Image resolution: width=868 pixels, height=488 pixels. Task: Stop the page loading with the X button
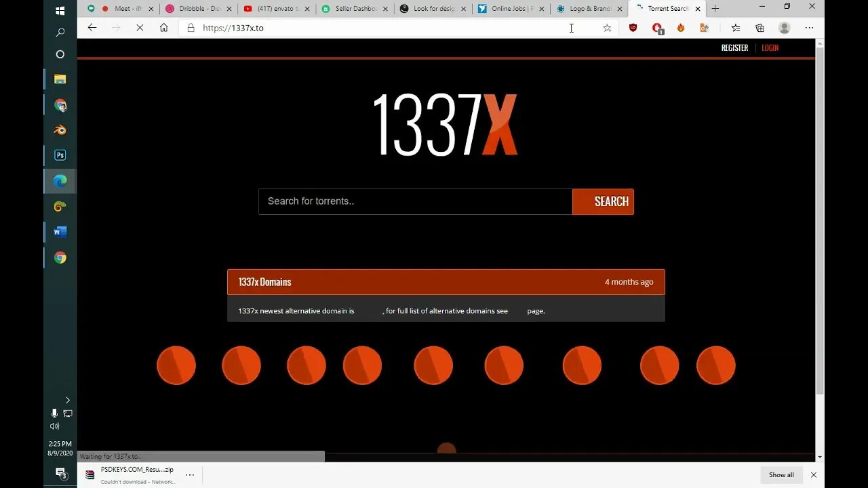click(x=140, y=28)
